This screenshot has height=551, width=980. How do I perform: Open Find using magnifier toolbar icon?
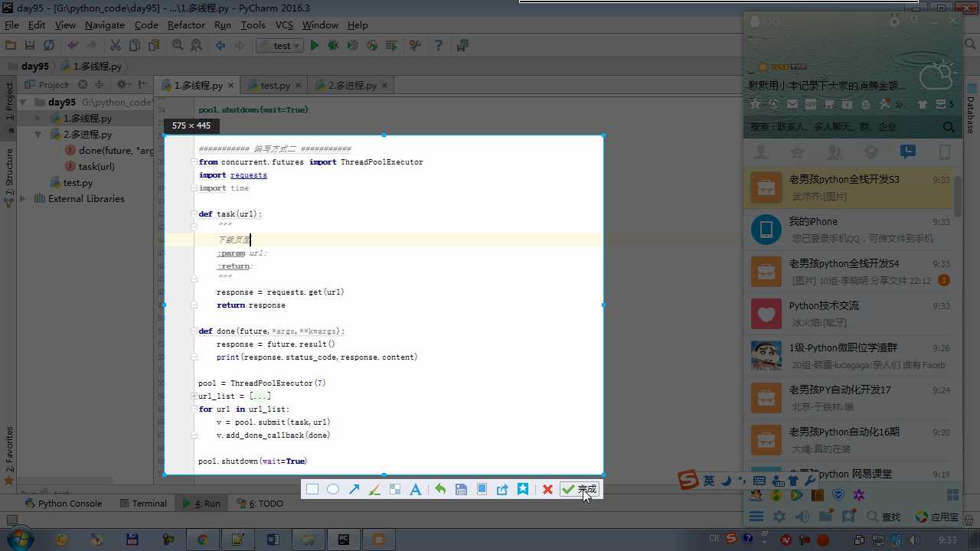[x=178, y=46]
